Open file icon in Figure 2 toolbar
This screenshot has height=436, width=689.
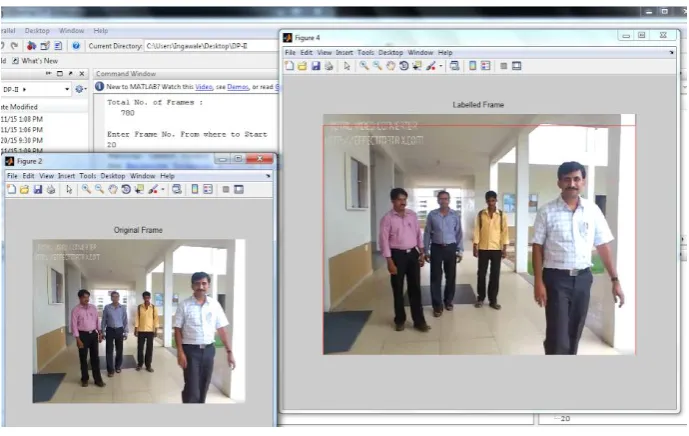pos(25,189)
